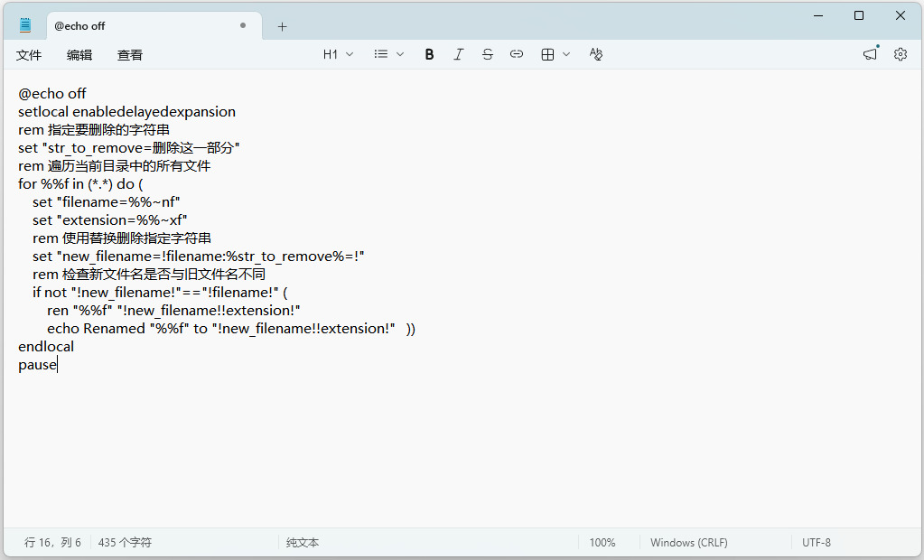Image resolution: width=924 pixels, height=560 pixels.
Task: Open the H1 heading dropdown
Action: [338, 54]
